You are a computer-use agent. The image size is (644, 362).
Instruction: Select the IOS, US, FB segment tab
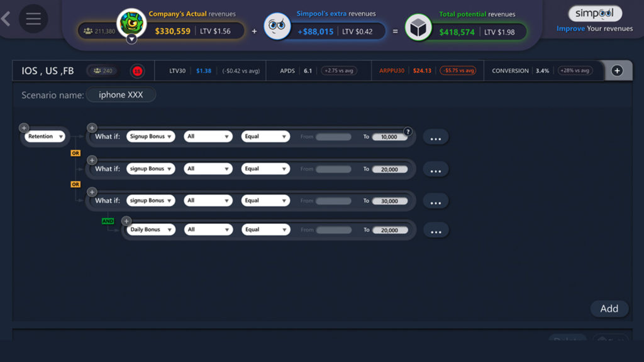48,71
